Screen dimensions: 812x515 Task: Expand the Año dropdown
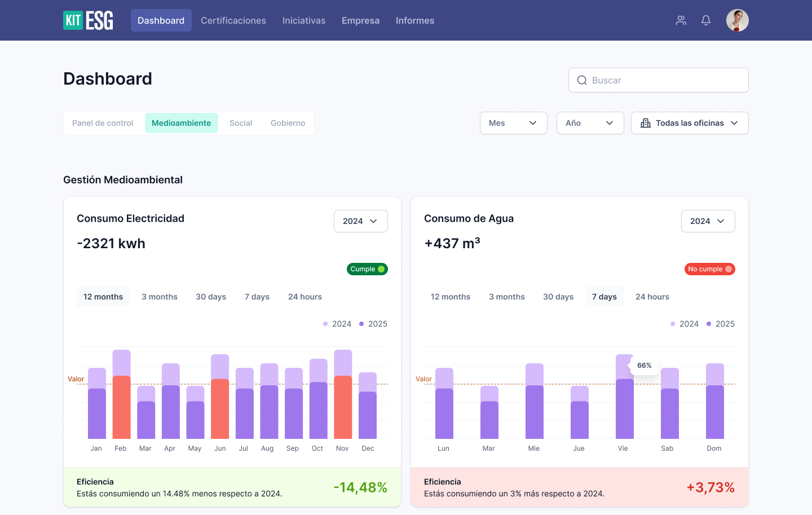pos(590,123)
